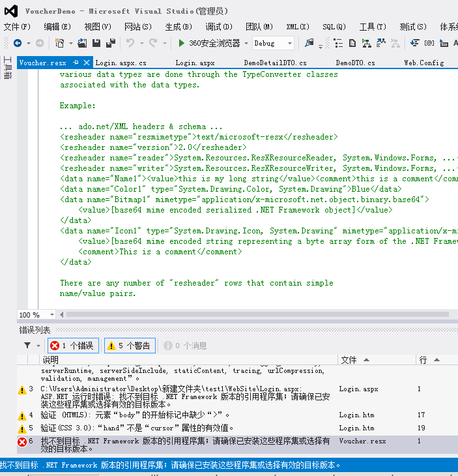Open the XML(X) menu
Image resolution: width=458 pixels, height=476 pixels.
pyautogui.click(x=298, y=27)
